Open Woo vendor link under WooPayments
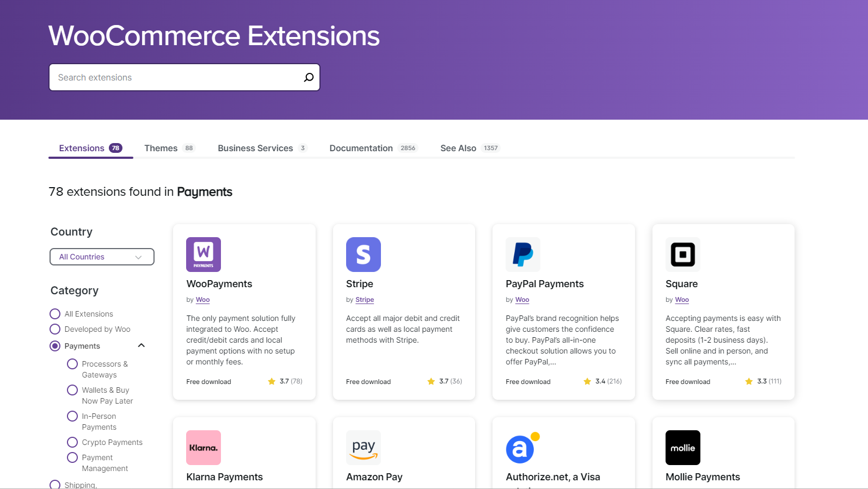The height and width of the screenshot is (489, 868). (x=203, y=300)
